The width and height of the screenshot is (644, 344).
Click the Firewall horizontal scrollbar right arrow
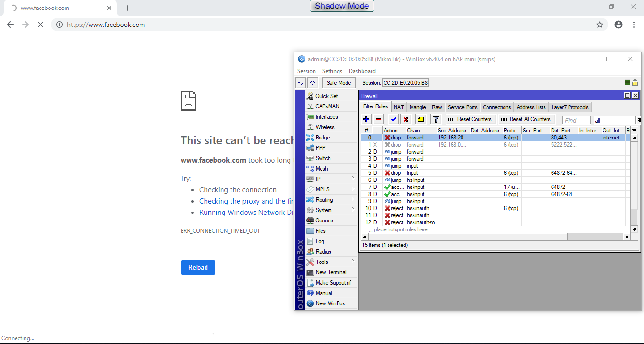tap(627, 237)
